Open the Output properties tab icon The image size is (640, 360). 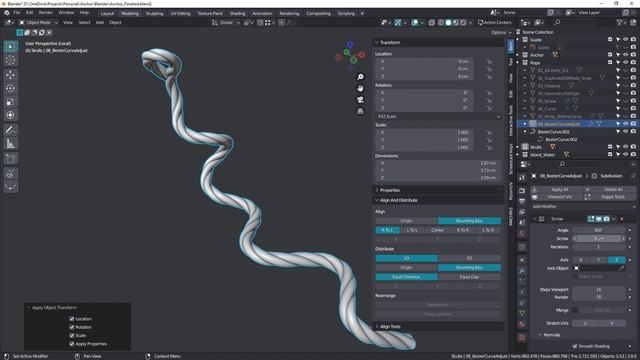tap(522, 201)
